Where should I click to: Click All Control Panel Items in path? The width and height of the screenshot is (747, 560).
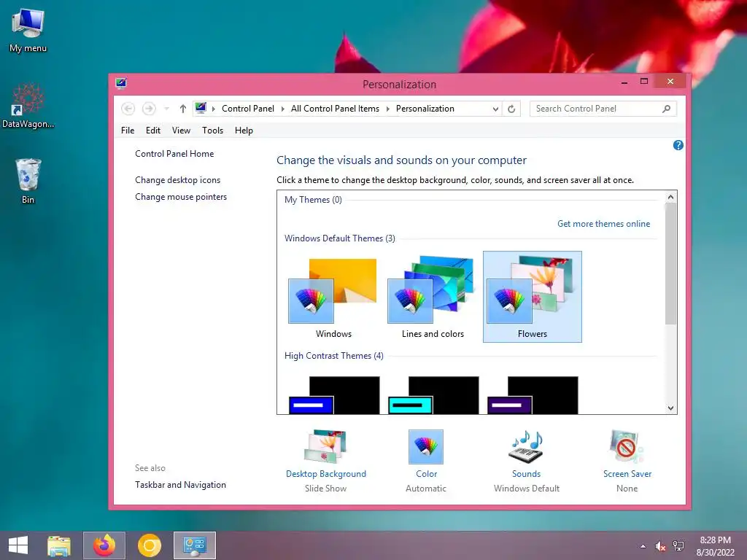[x=335, y=109]
